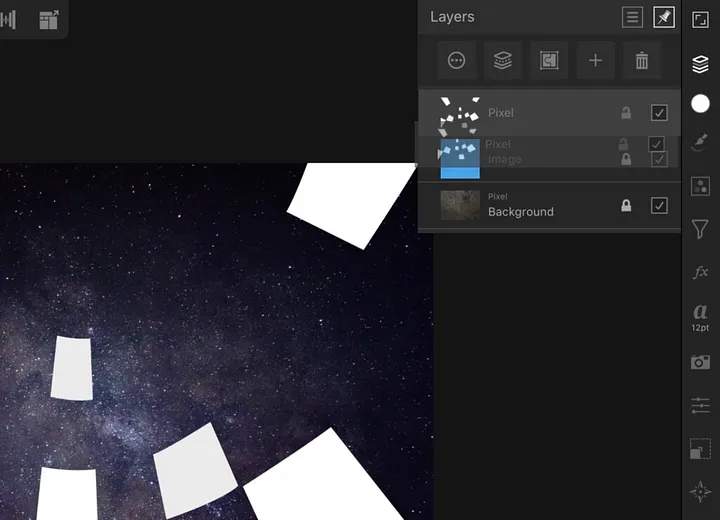
Task: Open the Filters studio funnel icon
Action: 700,229
